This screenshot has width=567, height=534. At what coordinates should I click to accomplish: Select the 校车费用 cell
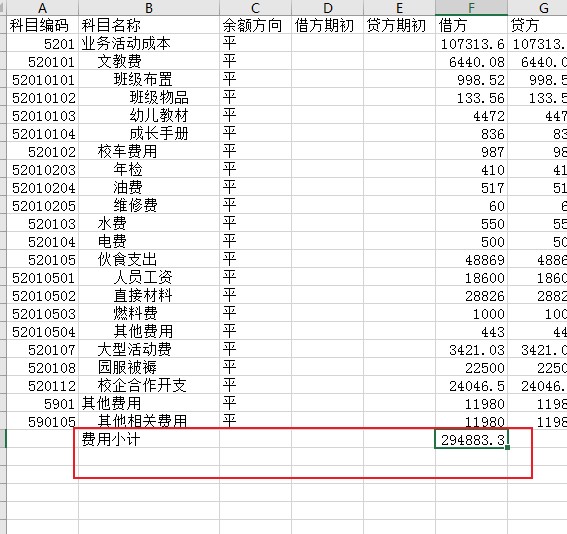point(149,151)
